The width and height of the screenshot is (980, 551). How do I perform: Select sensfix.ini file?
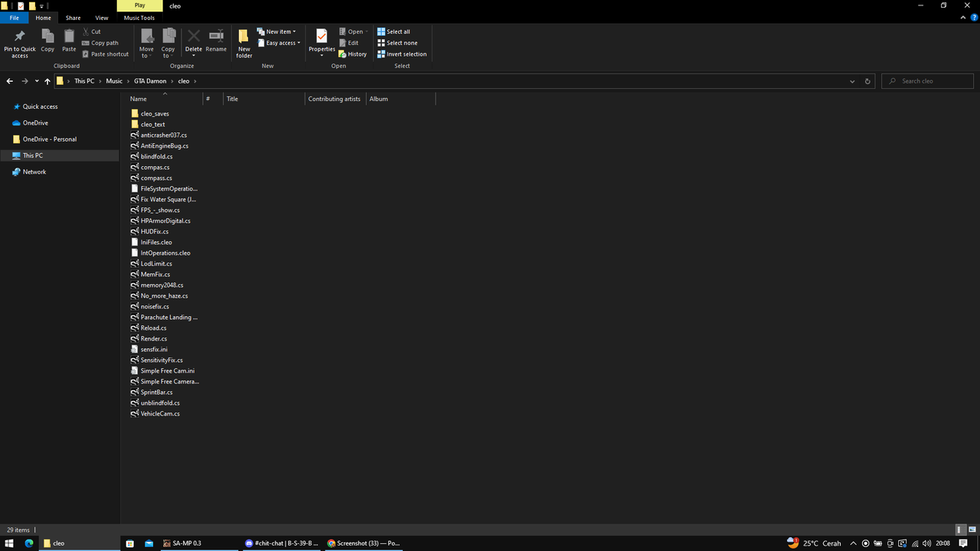click(x=154, y=349)
